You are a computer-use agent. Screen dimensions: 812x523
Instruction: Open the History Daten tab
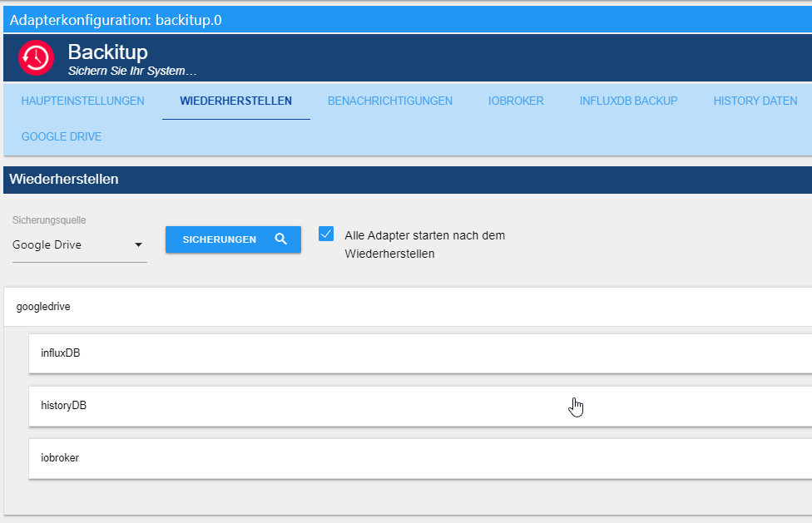pos(755,101)
